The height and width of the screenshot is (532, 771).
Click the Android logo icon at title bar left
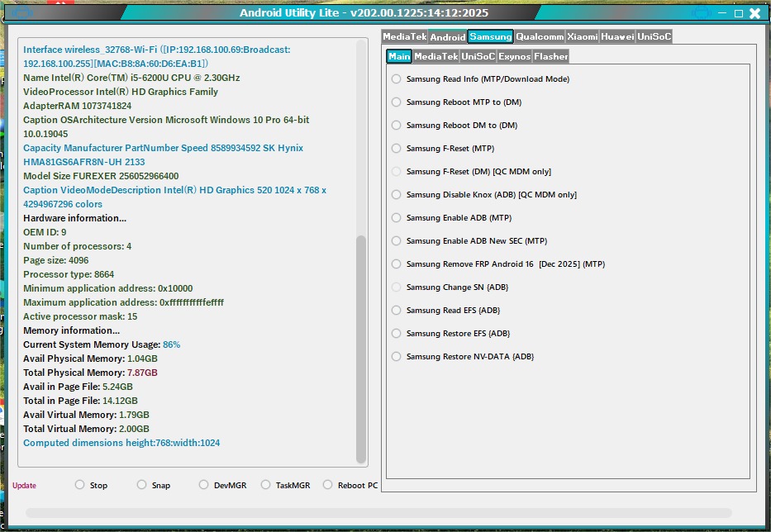click(22, 12)
